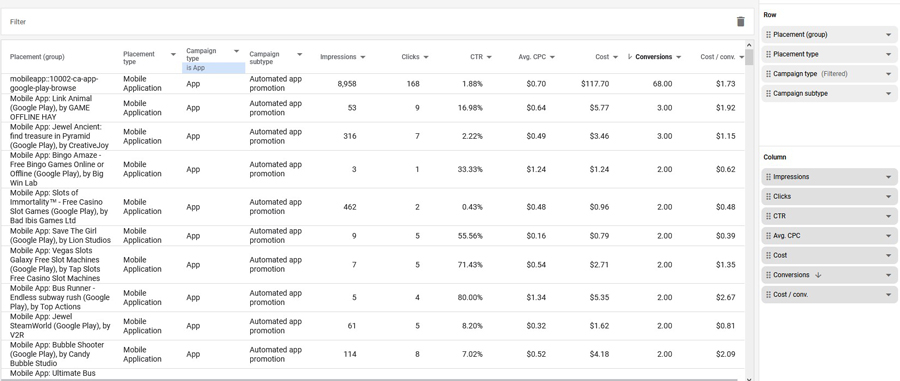Click the 'Row' section heading

(x=770, y=15)
